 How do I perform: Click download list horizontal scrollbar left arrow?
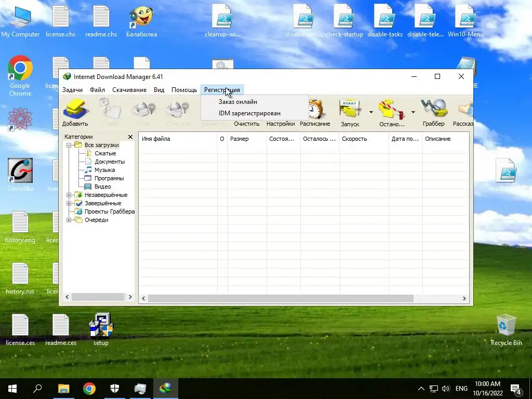[143, 299]
